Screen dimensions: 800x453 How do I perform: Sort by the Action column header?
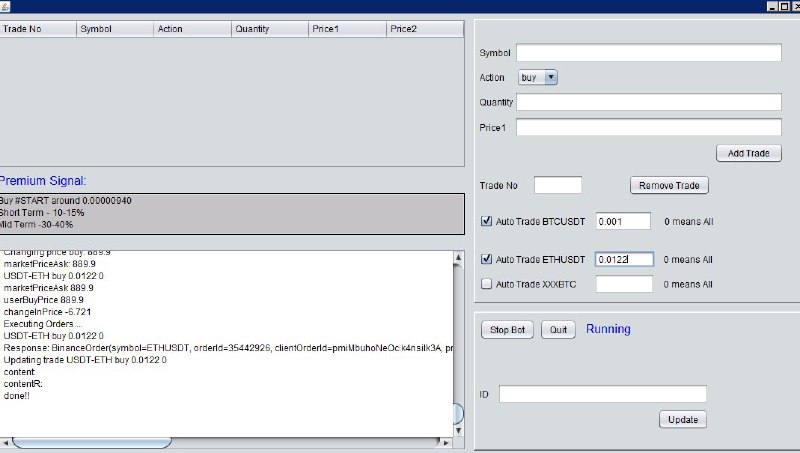pyautogui.click(x=192, y=29)
